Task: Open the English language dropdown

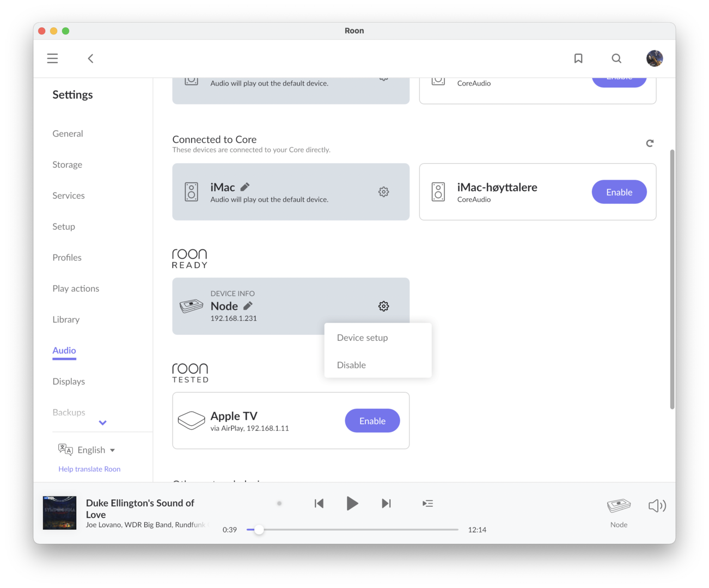Action: tap(96, 450)
